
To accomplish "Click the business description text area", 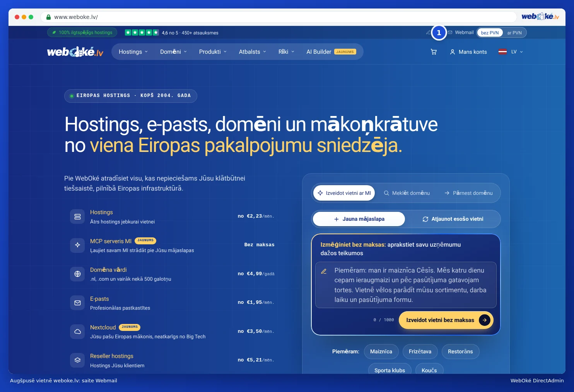I will point(406,285).
